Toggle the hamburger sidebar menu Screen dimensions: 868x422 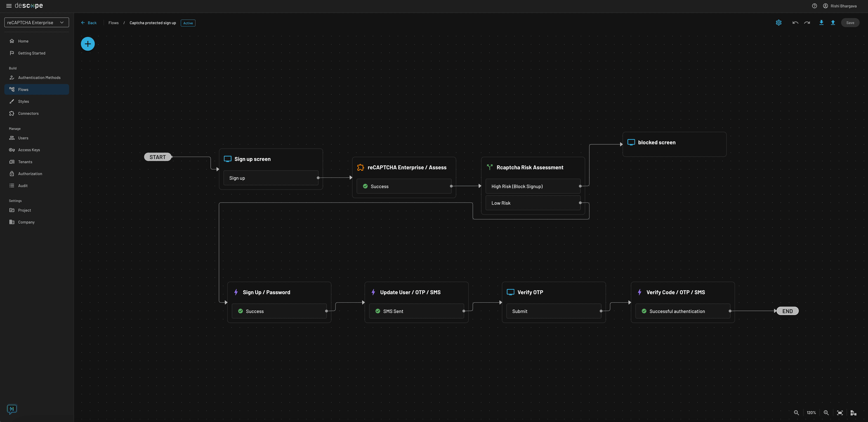(x=9, y=6)
